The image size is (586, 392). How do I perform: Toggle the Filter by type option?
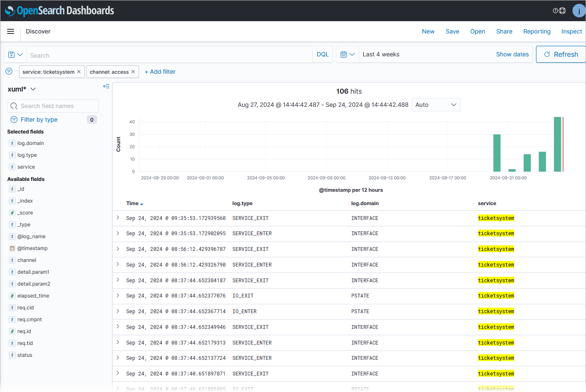tap(39, 120)
